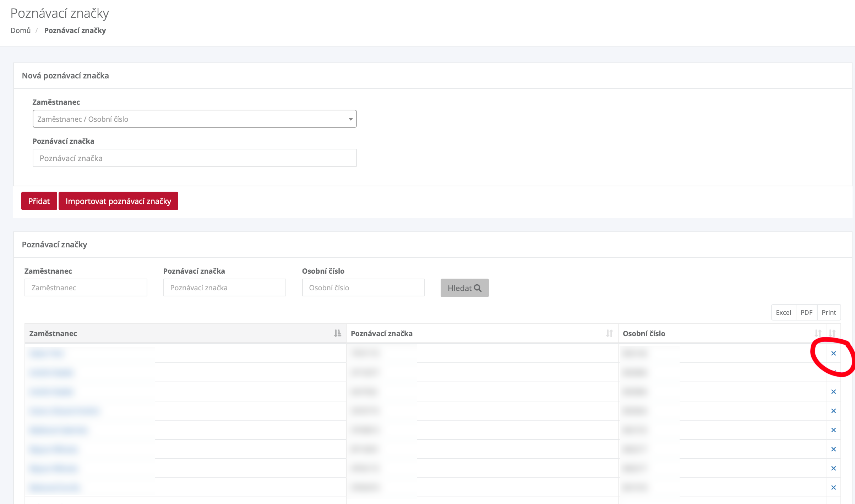855x504 pixels.
Task: Click the delete X icon in the sixth table row
Action: click(x=833, y=449)
